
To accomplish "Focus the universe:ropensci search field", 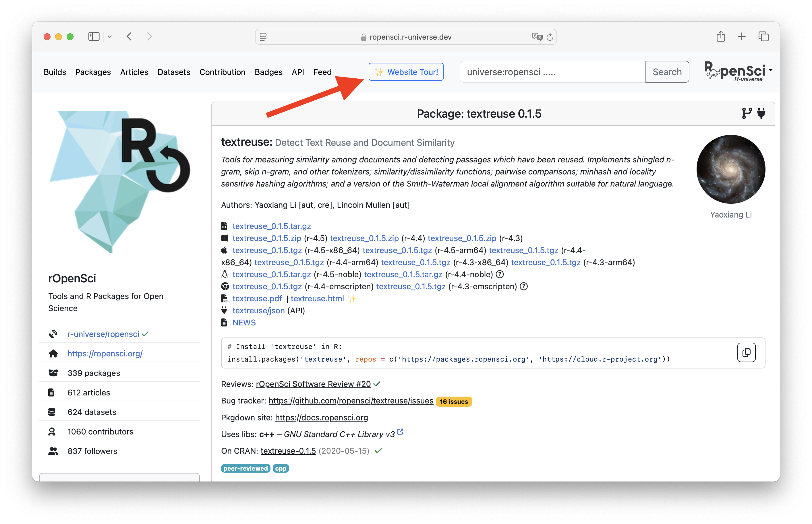I will click(552, 72).
